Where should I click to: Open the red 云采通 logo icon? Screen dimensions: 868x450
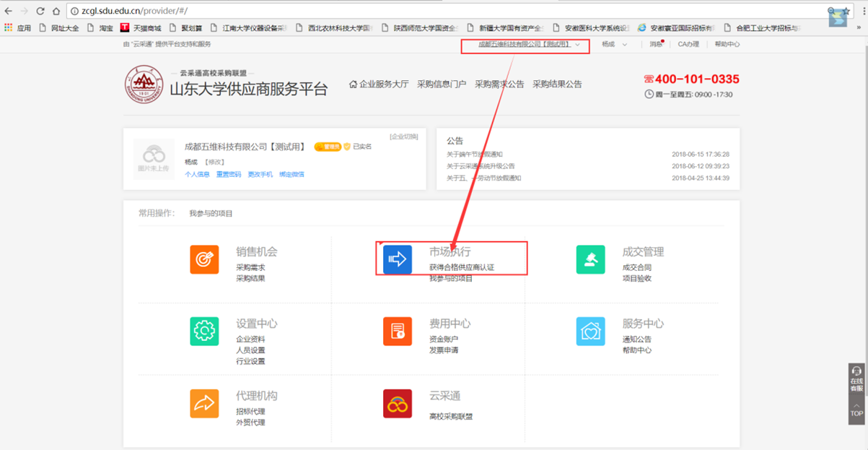398,404
